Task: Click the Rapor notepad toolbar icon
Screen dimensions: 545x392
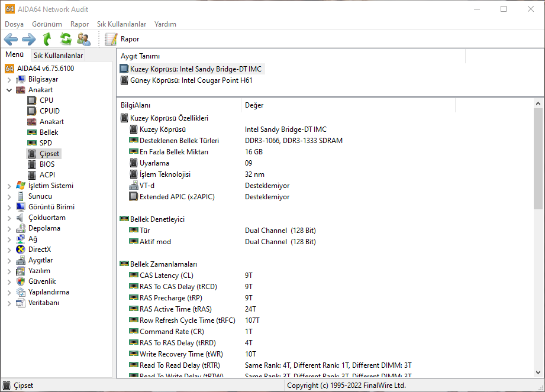Action: pyautogui.click(x=111, y=39)
